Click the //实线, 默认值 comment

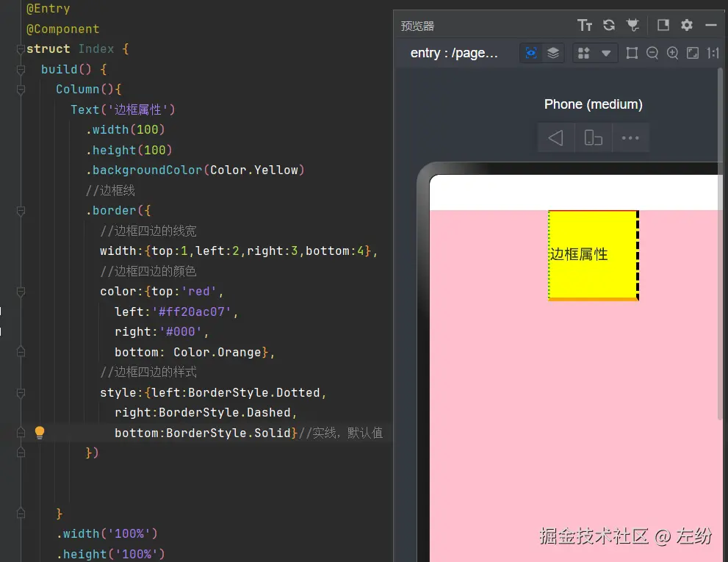[341, 433]
